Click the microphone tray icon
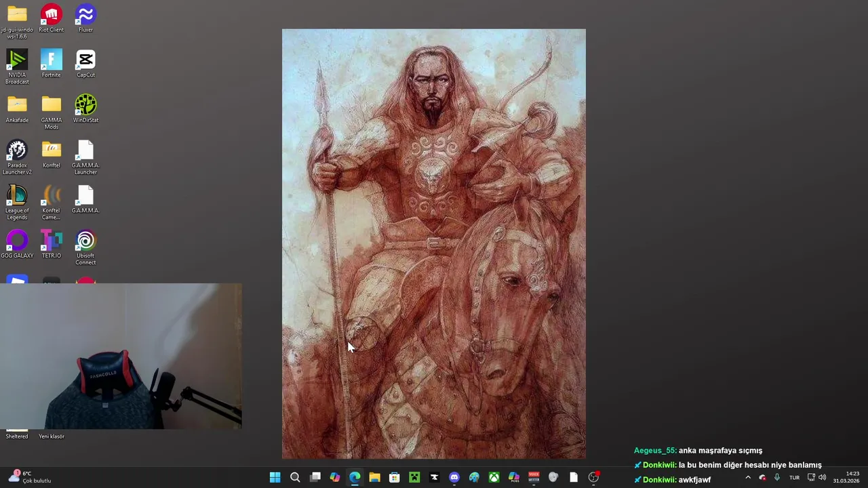 click(x=777, y=477)
